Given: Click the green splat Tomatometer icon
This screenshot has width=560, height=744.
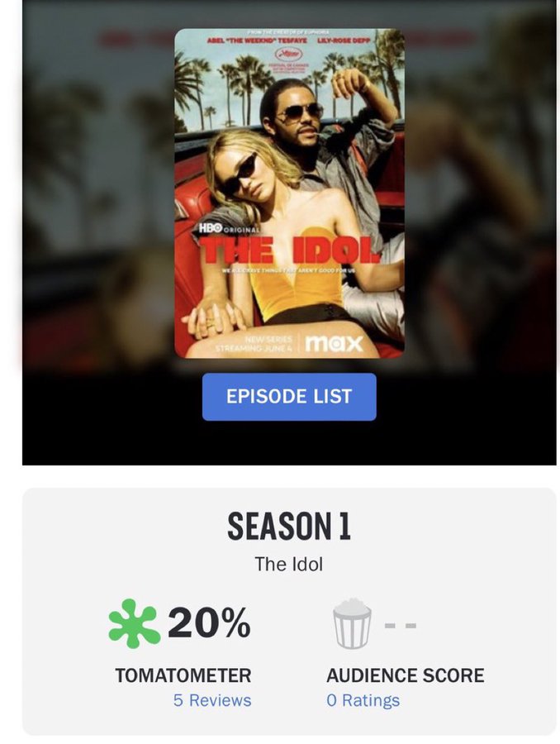Looking at the screenshot, I should (x=133, y=623).
